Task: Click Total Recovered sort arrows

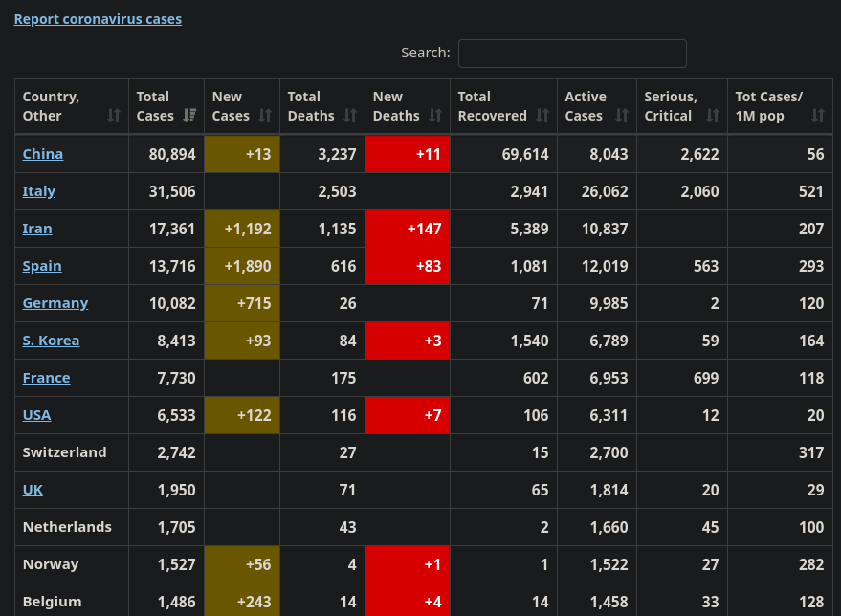Action: coord(542,116)
